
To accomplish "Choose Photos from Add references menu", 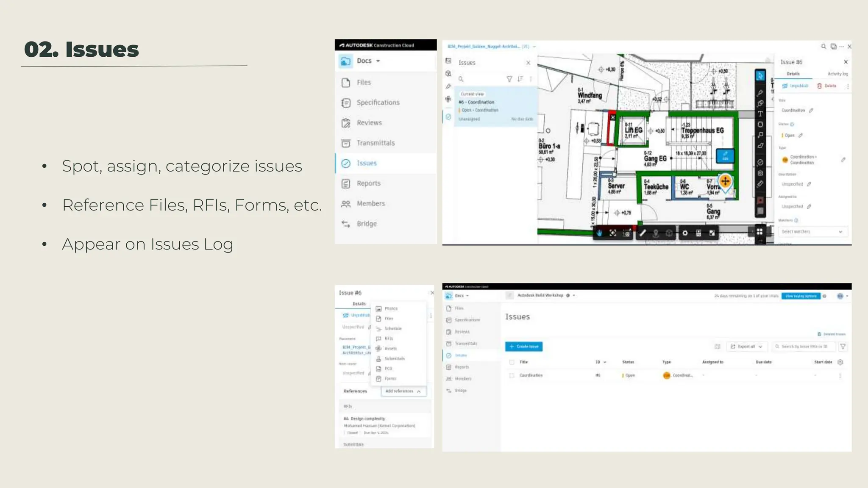I will 387,309.
